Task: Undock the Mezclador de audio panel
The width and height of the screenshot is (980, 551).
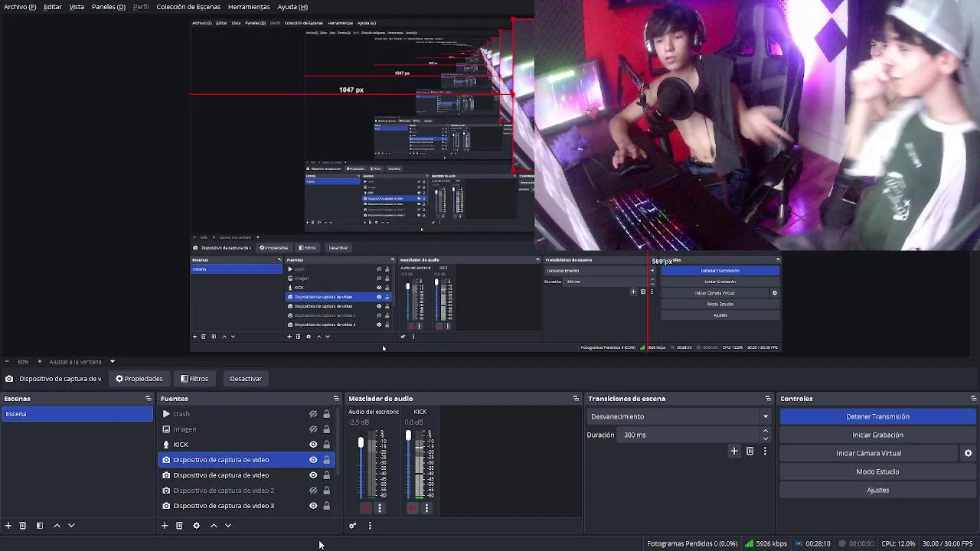Action: [x=577, y=399]
